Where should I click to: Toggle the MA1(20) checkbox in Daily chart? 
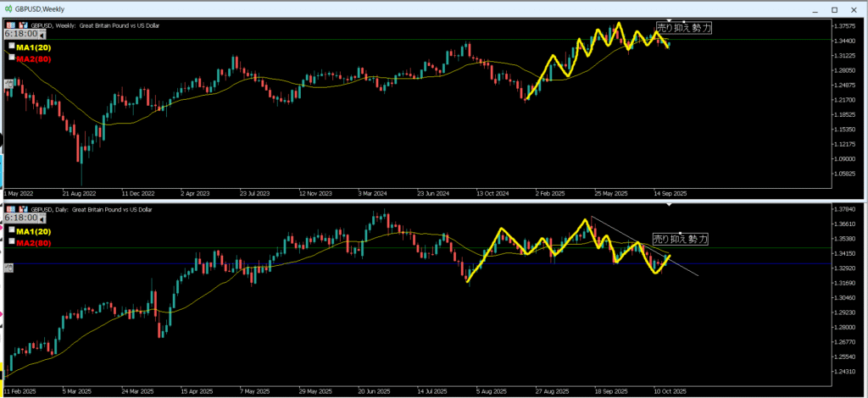pyautogui.click(x=11, y=229)
